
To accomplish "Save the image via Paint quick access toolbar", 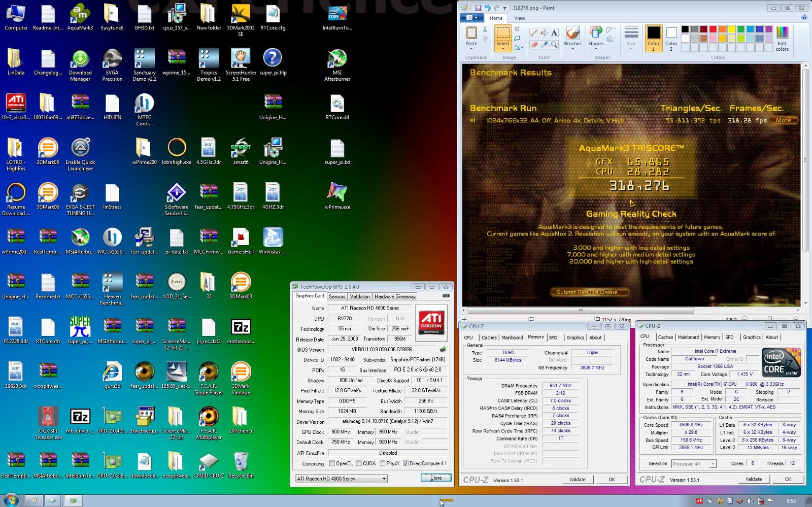I will (x=478, y=8).
